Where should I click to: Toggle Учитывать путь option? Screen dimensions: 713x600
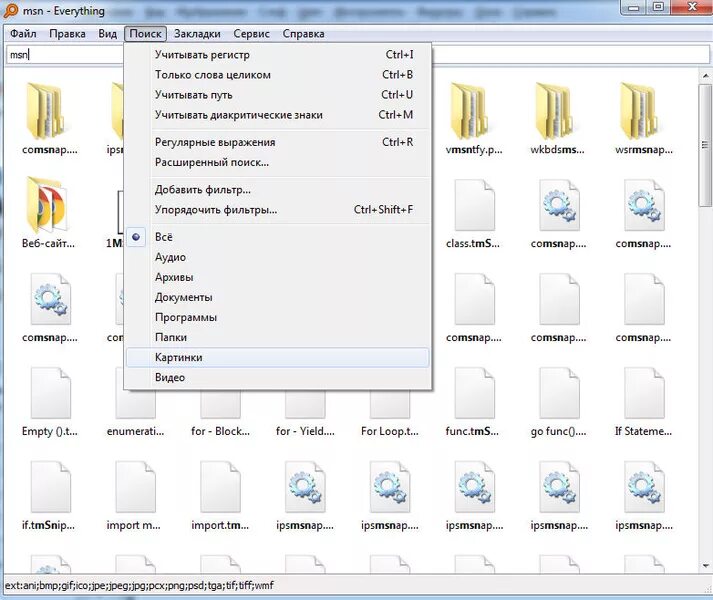pyautogui.click(x=278, y=95)
